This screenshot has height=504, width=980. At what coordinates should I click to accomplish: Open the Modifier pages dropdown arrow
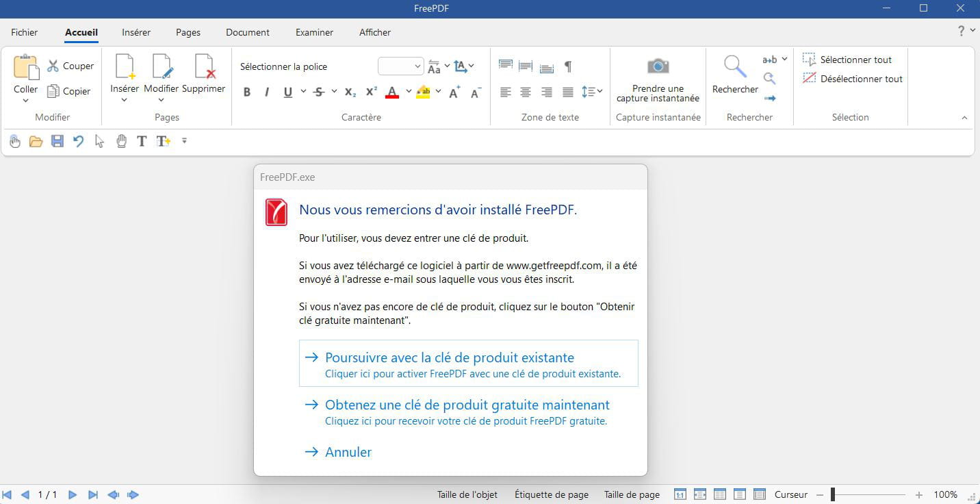[162, 101]
